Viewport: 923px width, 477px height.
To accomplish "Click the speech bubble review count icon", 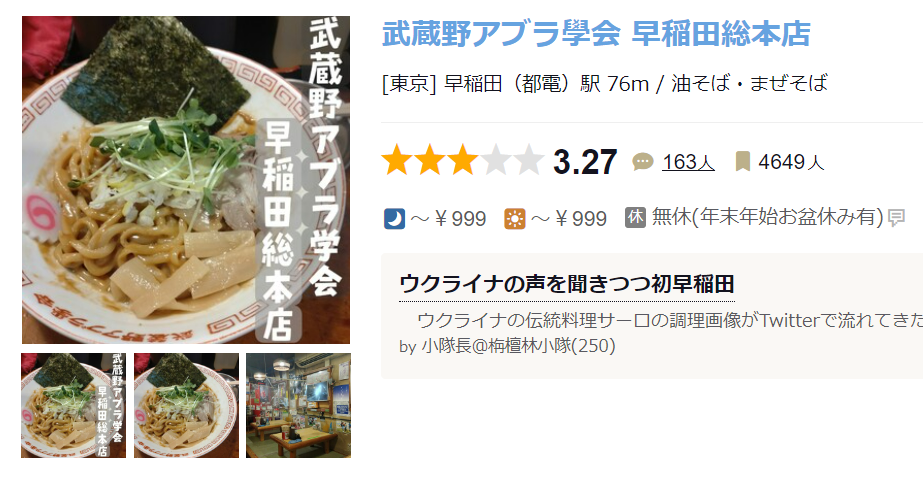I will [643, 161].
